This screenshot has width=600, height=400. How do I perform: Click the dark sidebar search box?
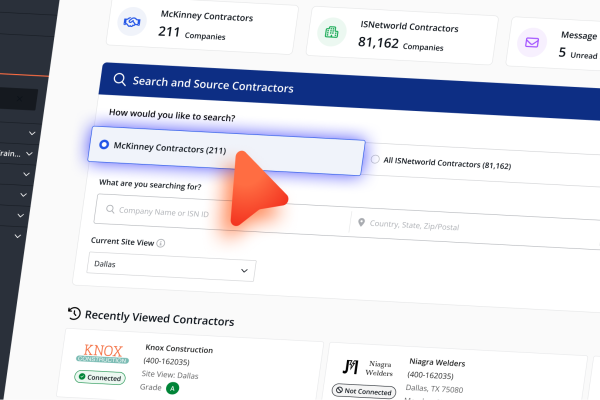(18, 99)
